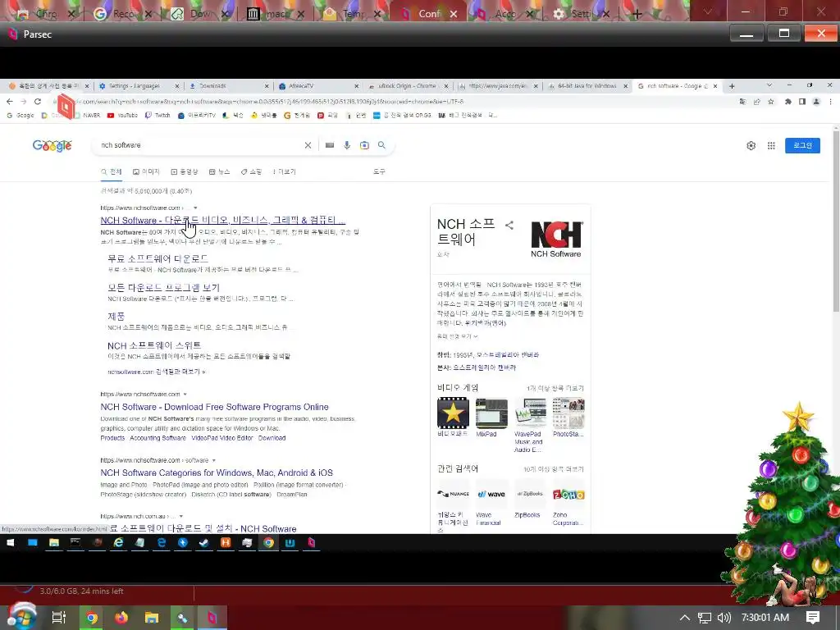Open the Google apps grid

tap(771, 146)
